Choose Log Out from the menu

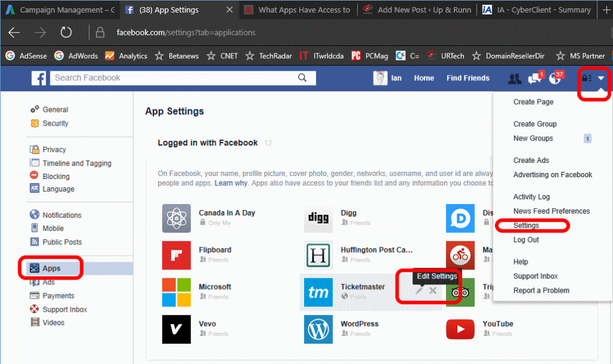pos(525,239)
